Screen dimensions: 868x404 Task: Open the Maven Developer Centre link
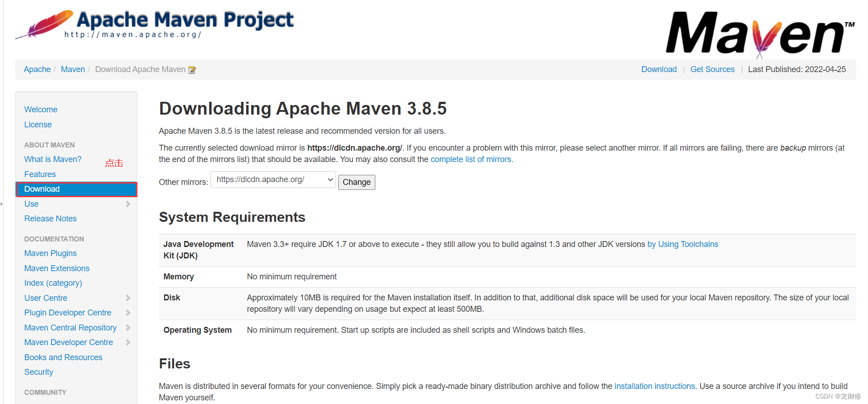[68, 342]
